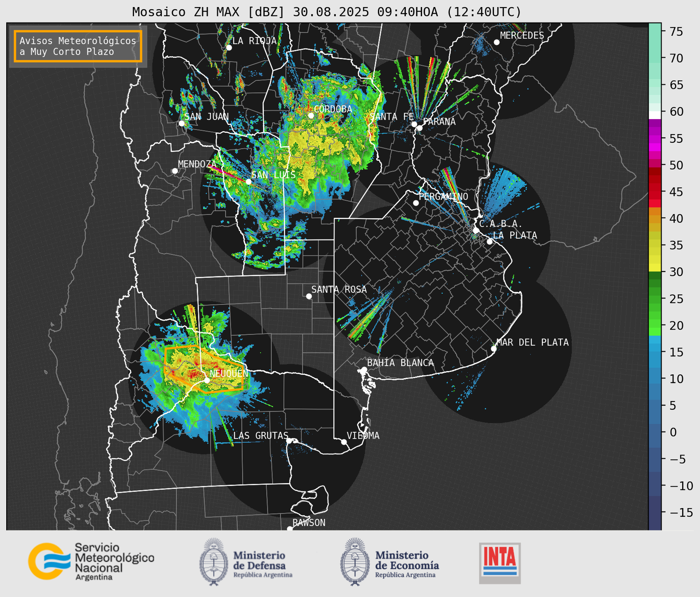Click the Ministerio de Economía emblem
The width and height of the screenshot is (700, 597).
click(x=355, y=562)
